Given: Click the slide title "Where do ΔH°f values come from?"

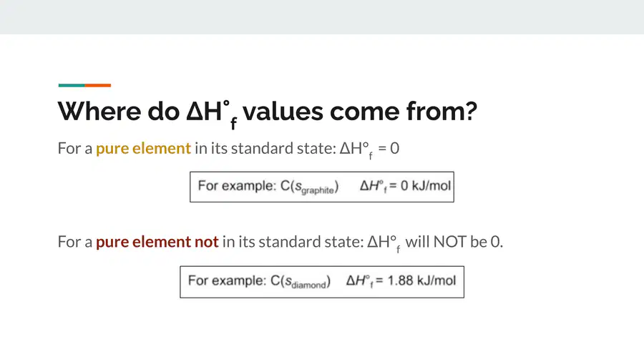Looking at the screenshot, I should [x=268, y=113].
